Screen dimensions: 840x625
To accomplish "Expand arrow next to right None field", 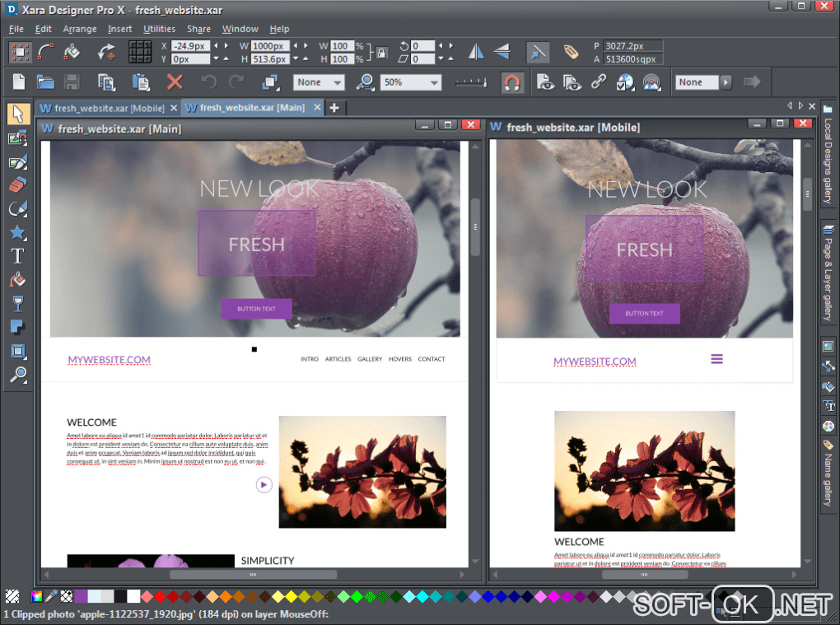I will 726,82.
